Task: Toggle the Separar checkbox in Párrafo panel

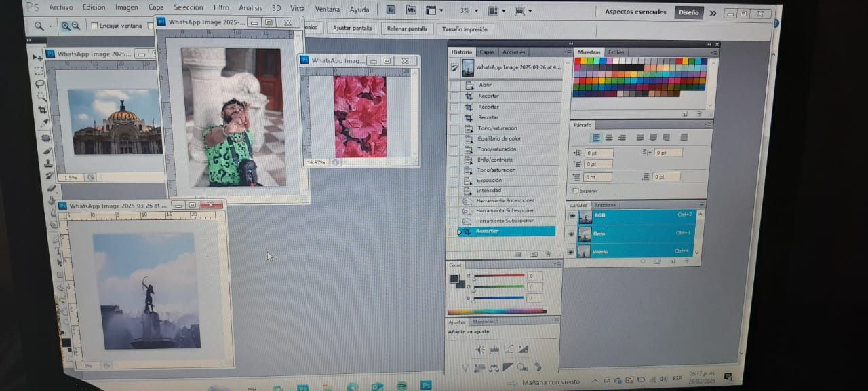Action: point(576,191)
